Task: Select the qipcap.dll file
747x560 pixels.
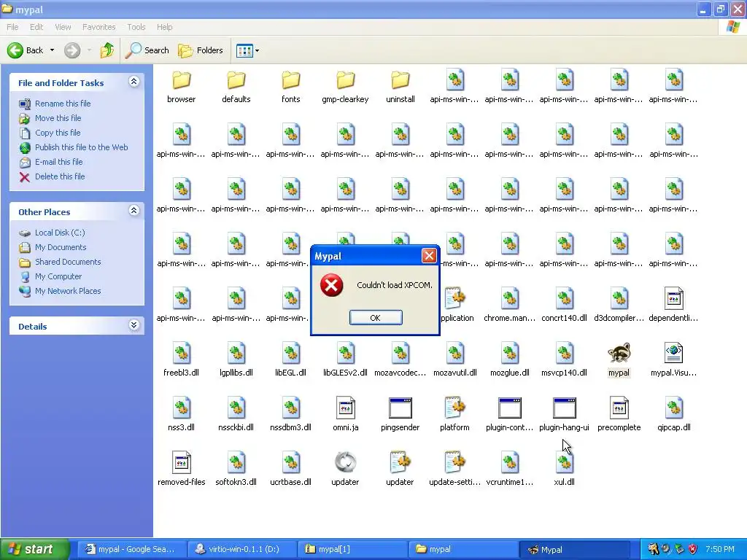Action: click(x=673, y=415)
